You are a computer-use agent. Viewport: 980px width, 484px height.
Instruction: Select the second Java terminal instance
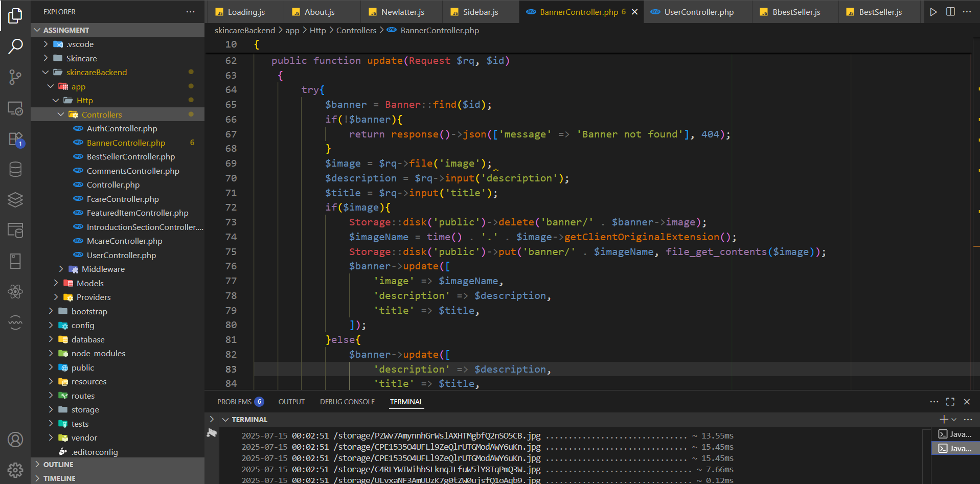point(955,448)
